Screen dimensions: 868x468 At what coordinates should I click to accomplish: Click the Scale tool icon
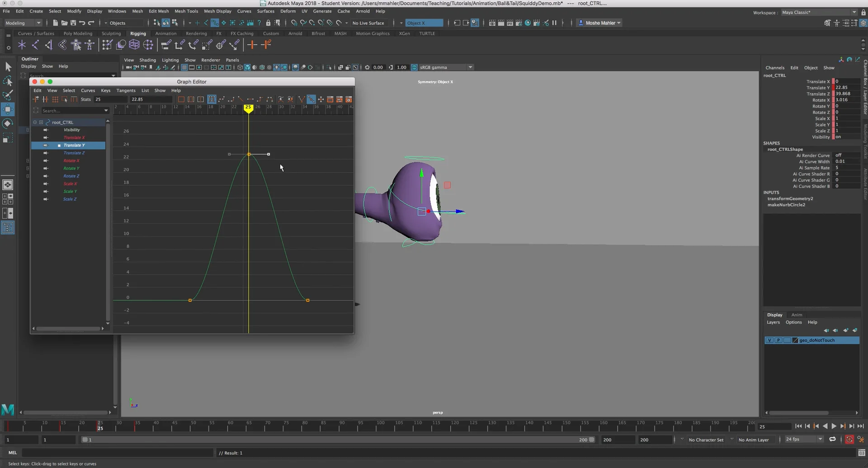[x=8, y=138]
